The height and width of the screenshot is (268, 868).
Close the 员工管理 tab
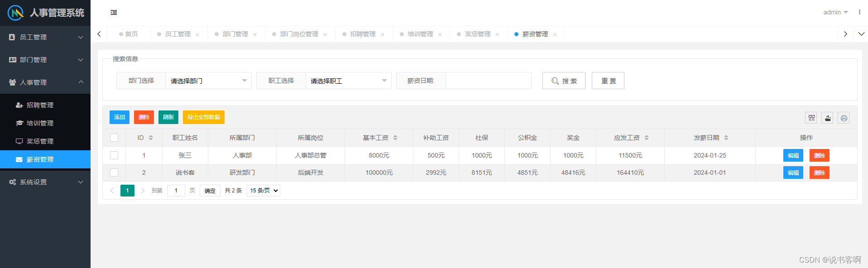click(x=197, y=34)
